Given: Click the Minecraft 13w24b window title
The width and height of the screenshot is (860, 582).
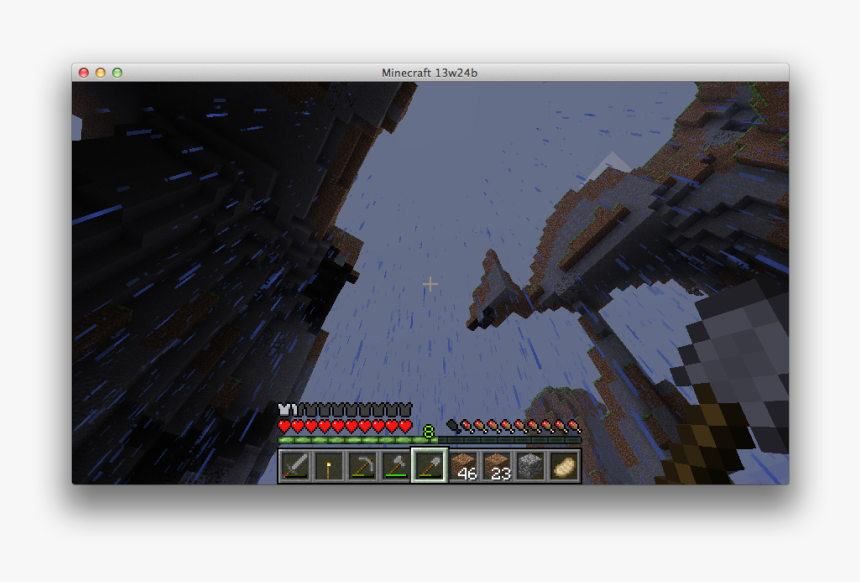Looking at the screenshot, I should [x=429, y=73].
